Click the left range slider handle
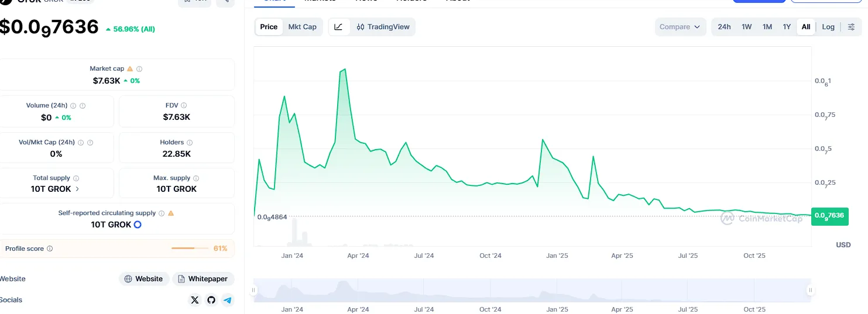This screenshot has width=868, height=314. [253, 290]
